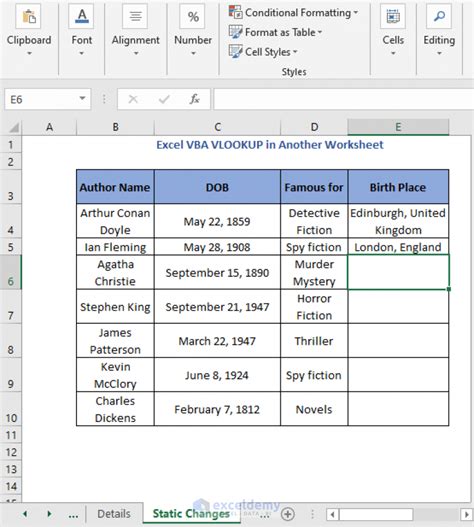Open the Name Box dropdown arrow
474x527 pixels.
point(82,98)
